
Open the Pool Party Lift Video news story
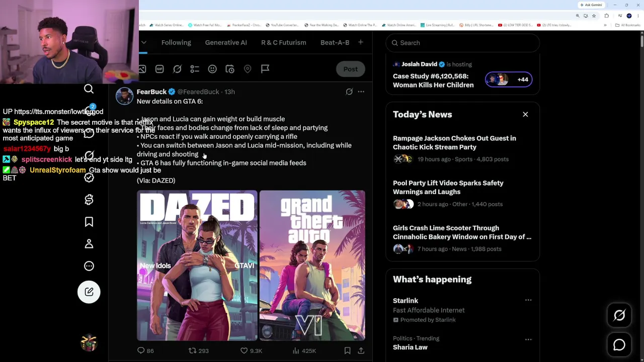pos(462,194)
